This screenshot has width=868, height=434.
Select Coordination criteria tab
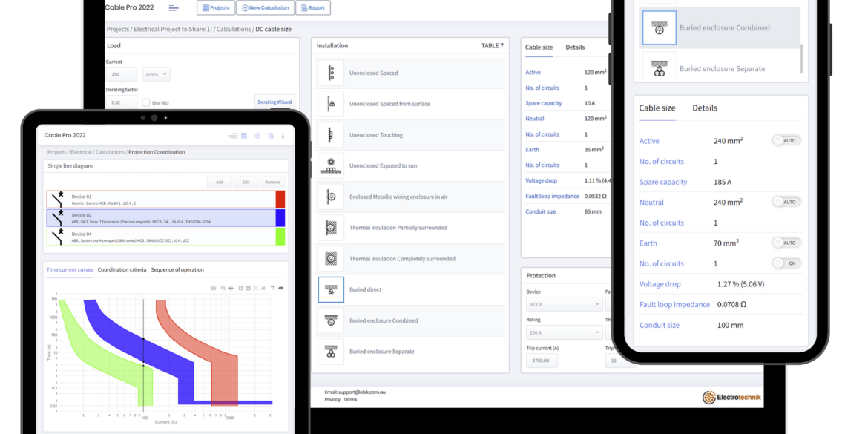point(122,269)
